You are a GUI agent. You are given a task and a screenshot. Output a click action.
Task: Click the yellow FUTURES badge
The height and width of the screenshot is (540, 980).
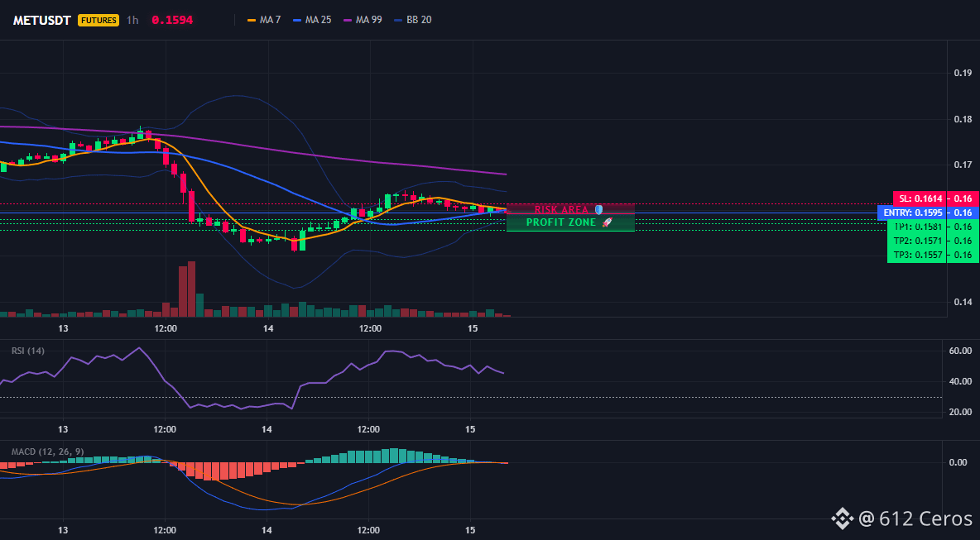[x=98, y=20]
